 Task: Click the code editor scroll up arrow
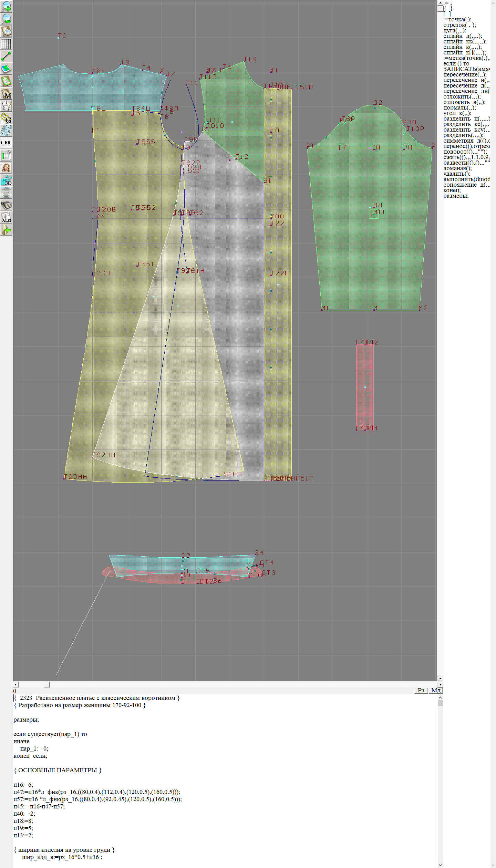click(440, 697)
